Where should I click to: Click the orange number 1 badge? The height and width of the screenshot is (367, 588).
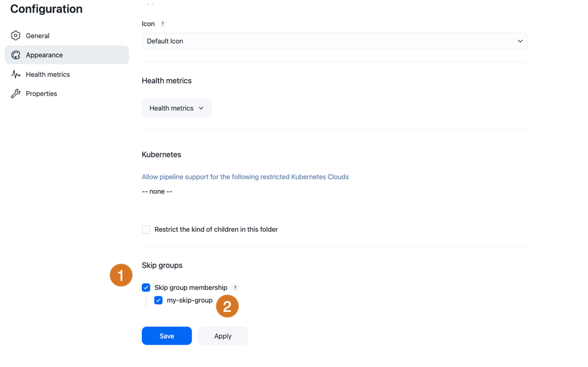click(121, 275)
